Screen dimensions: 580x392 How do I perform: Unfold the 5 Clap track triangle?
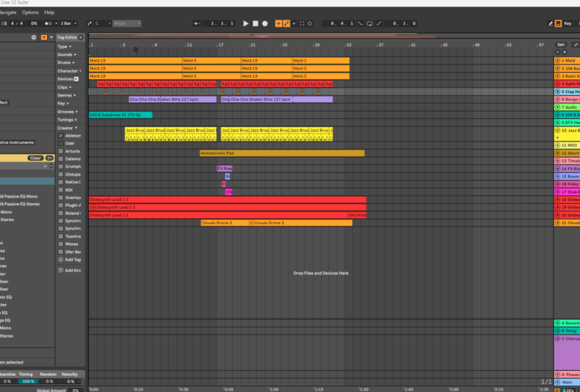557,91
